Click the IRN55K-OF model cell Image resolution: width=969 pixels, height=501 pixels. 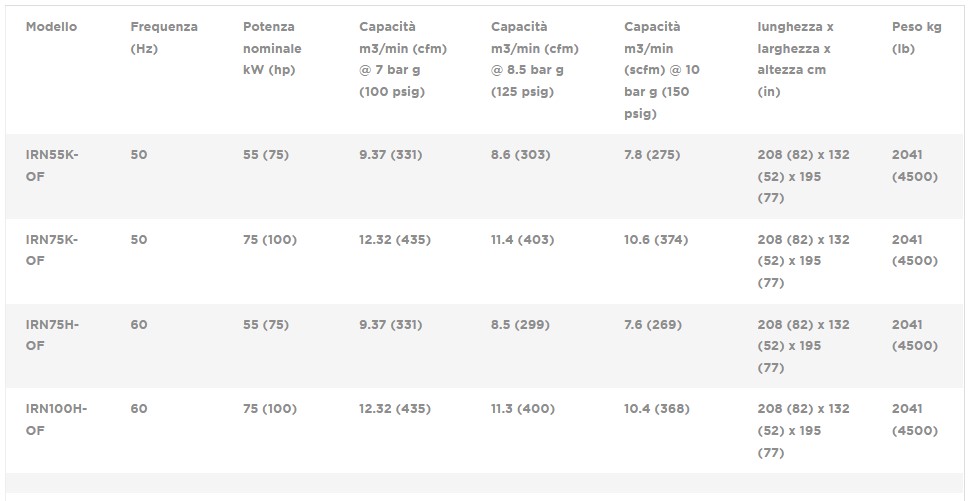pyautogui.click(x=52, y=165)
